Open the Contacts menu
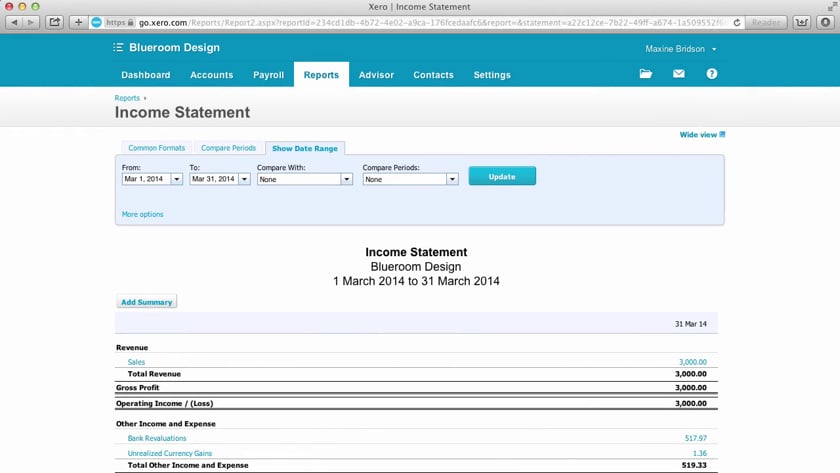This screenshot has height=473, width=840. (433, 75)
